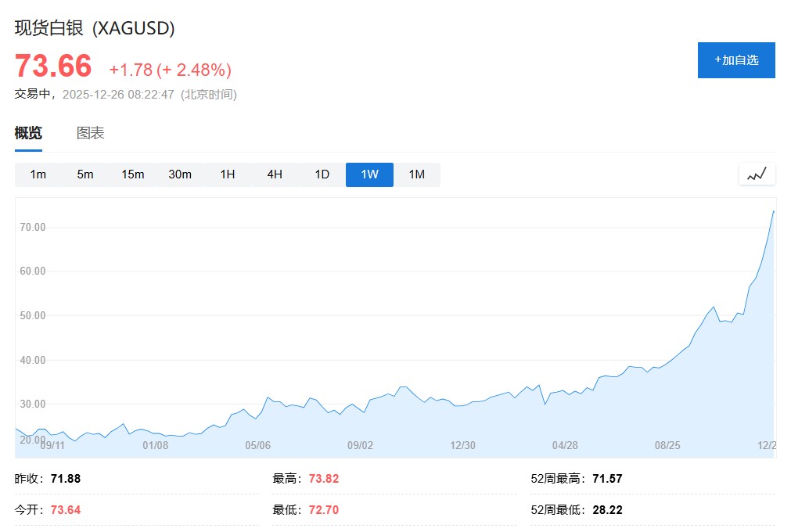
Task: Click the current price 73.66
Action: (53, 66)
